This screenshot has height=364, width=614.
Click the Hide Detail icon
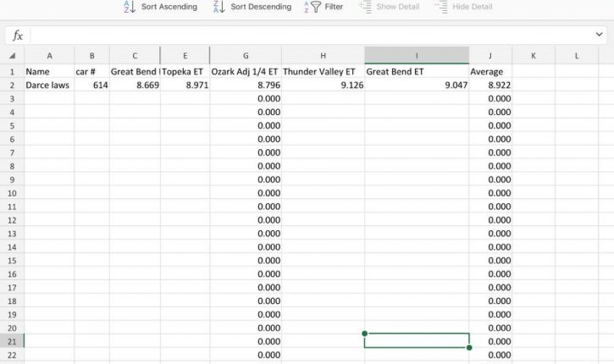[x=441, y=7]
